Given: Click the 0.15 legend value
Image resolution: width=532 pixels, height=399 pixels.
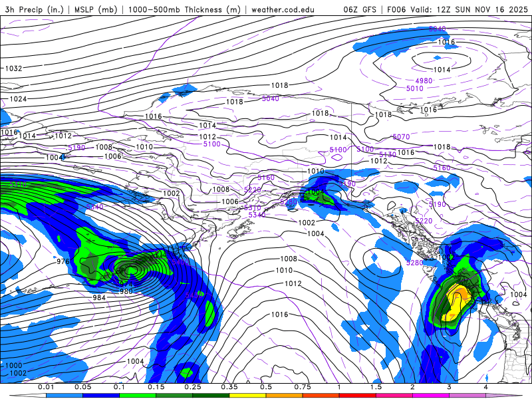Looking at the screenshot, I should 156,387.
